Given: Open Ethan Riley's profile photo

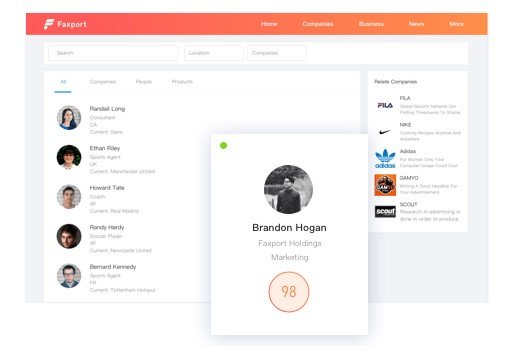Looking at the screenshot, I should tap(69, 157).
